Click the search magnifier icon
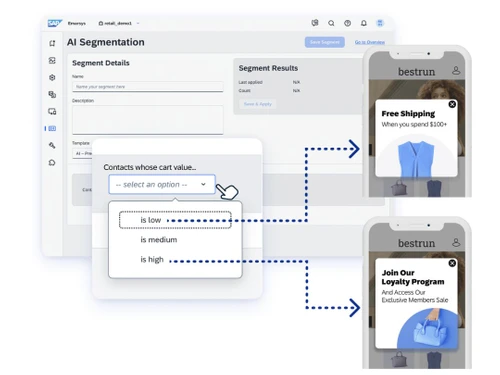Viewport: 500px width, 375px height. [331, 23]
